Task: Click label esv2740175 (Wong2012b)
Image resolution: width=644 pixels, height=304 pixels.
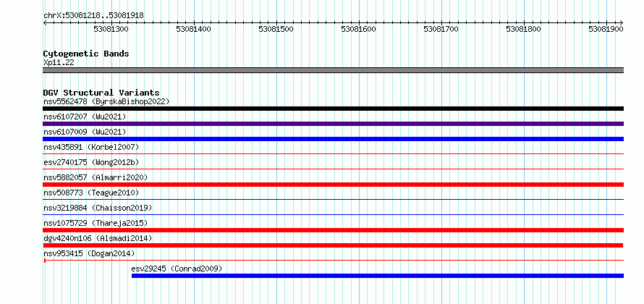Action: coord(91,162)
